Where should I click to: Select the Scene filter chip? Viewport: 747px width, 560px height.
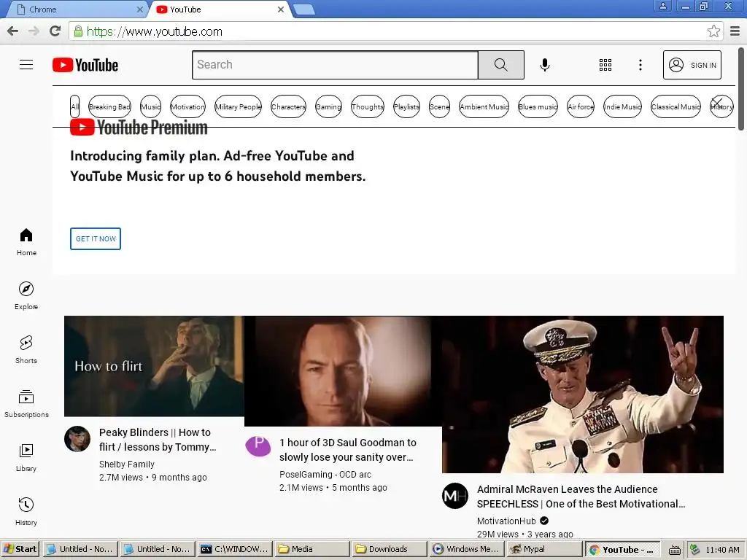pyautogui.click(x=439, y=106)
